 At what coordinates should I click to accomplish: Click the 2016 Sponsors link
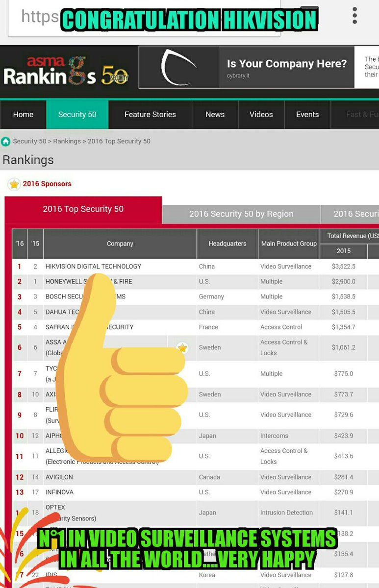tap(47, 184)
